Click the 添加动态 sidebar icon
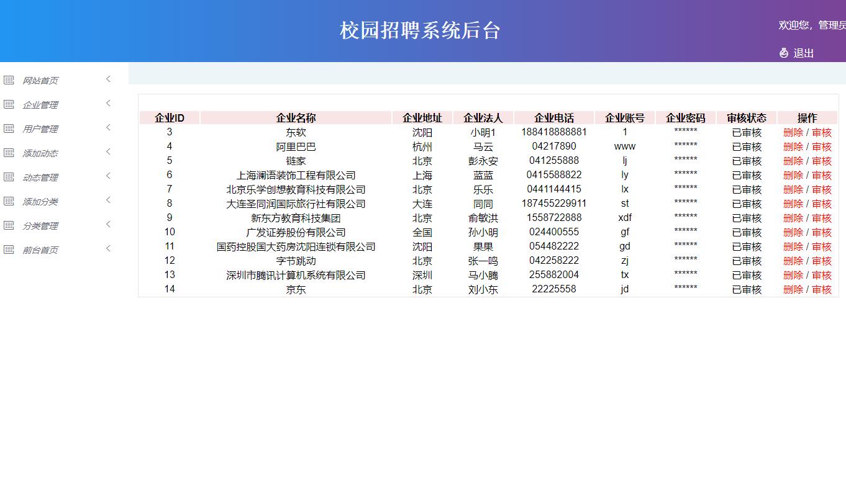 click(9, 152)
